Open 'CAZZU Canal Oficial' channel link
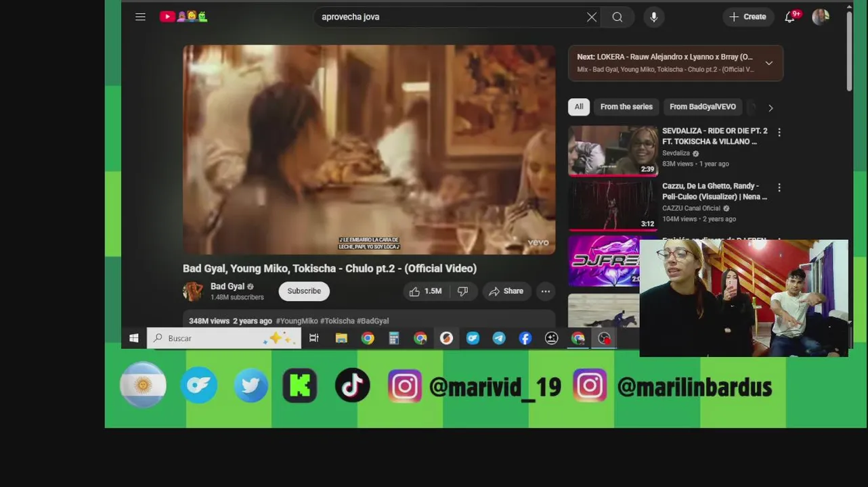The height and width of the screenshot is (487, 868). coord(691,208)
